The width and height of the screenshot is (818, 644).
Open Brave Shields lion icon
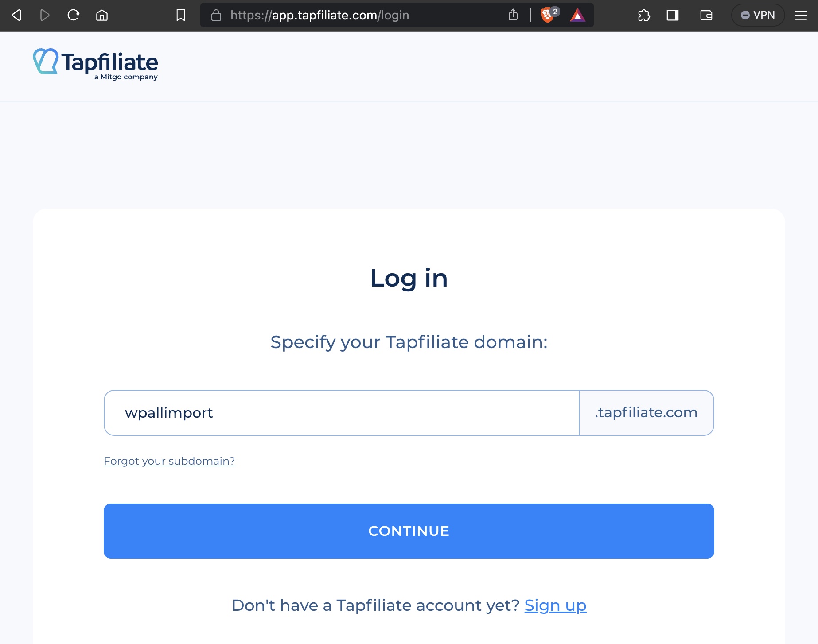tap(548, 16)
